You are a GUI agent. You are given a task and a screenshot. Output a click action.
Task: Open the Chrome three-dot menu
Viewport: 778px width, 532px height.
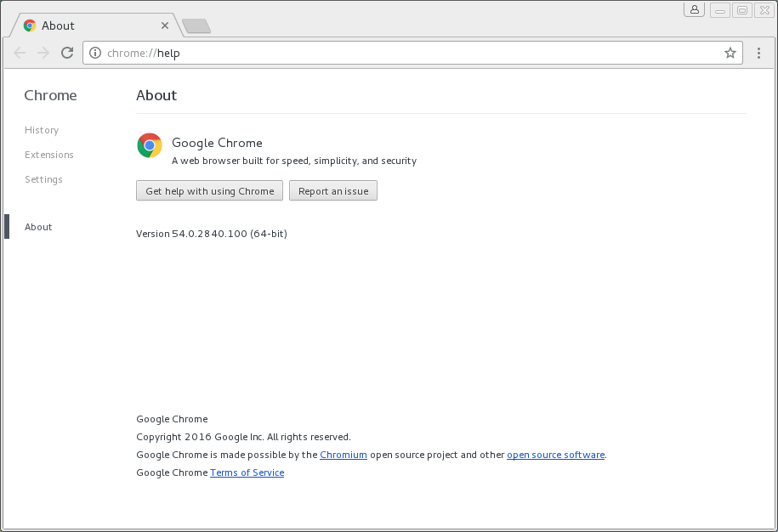click(758, 53)
